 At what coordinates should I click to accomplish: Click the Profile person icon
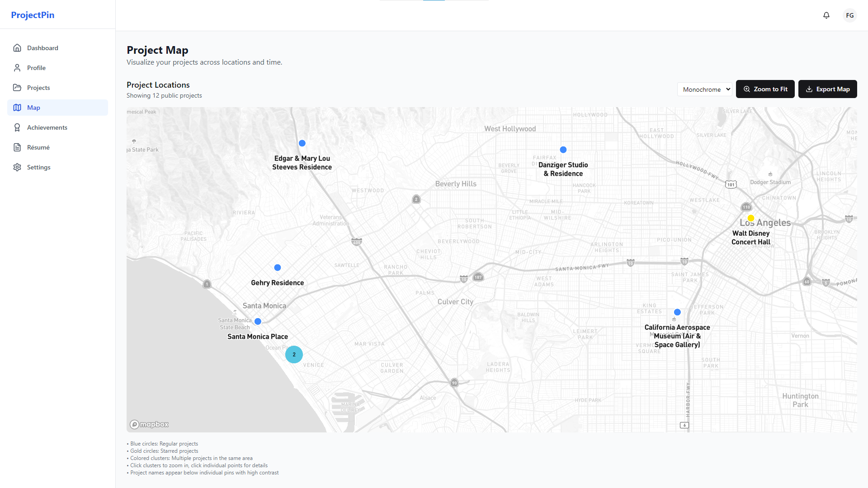click(17, 68)
